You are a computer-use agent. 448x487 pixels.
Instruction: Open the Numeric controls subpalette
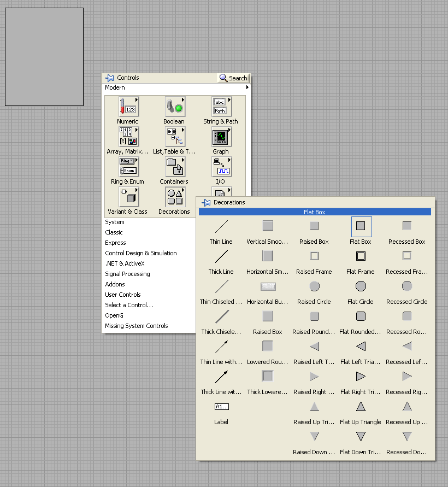coord(128,106)
